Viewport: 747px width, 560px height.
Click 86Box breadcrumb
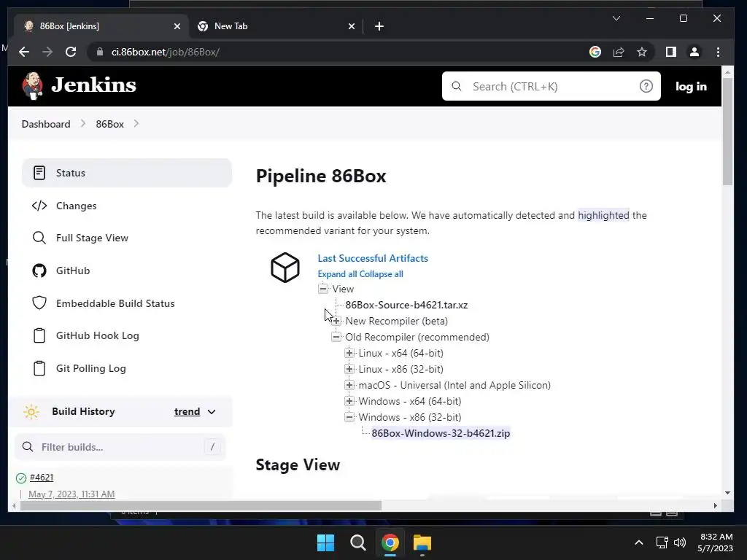click(x=109, y=124)
